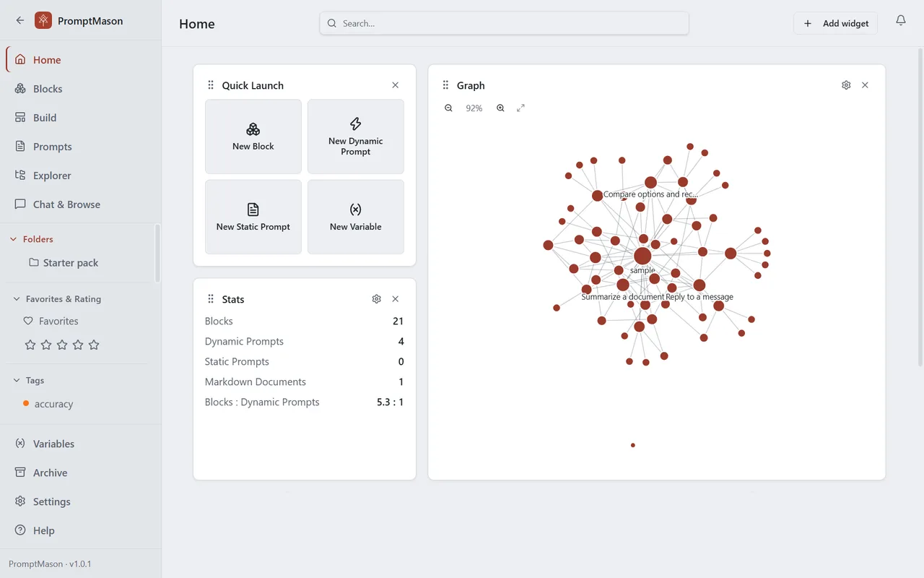Open the notifications bell

(x=901, y=21)
